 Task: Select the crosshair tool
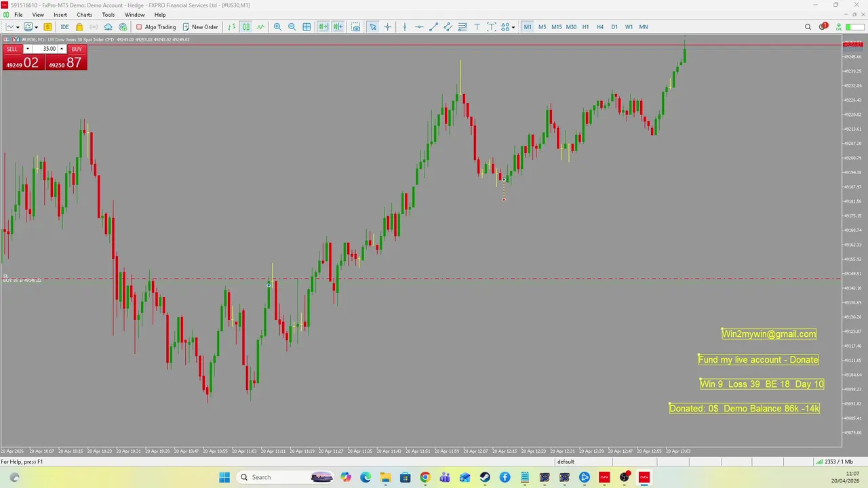[388, 27]
